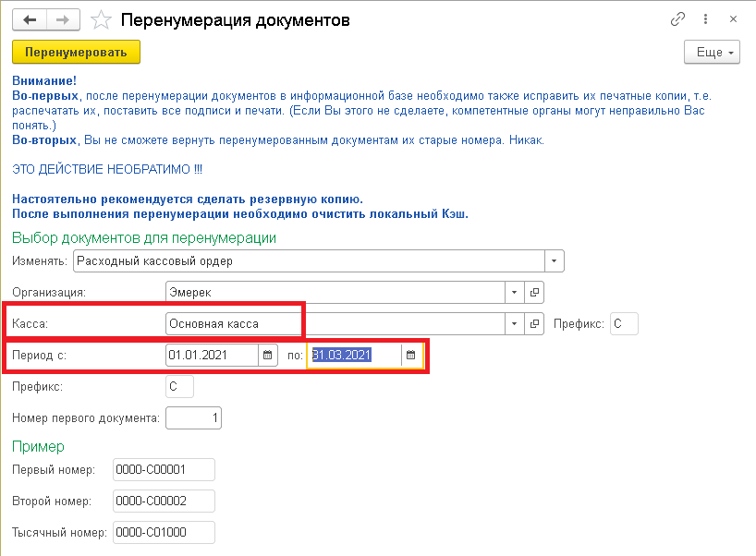Click the period start date field 01.01.2021
Viewport: 756px width, 556px height.
(211, 355)
